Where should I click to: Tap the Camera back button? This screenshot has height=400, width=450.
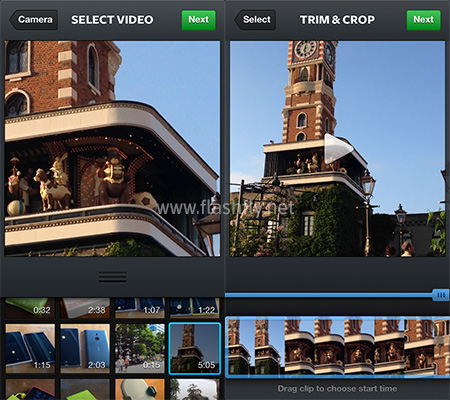tap(34, 20)
